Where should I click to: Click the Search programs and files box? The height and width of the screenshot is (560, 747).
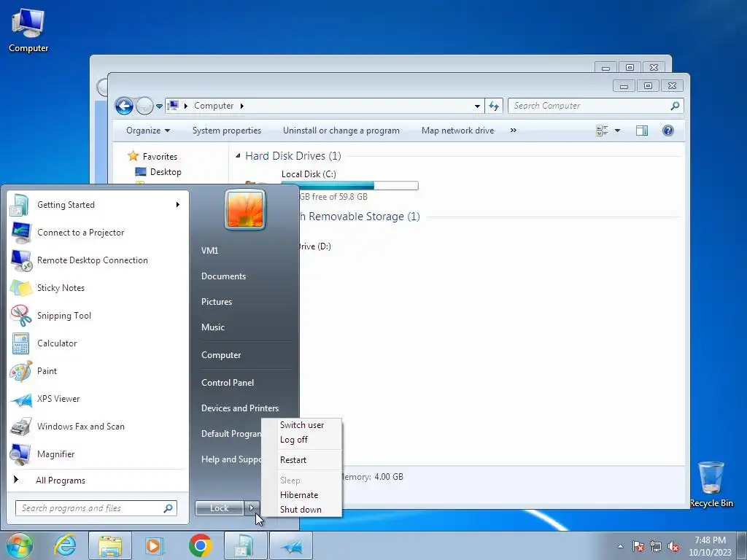[96, 508]
